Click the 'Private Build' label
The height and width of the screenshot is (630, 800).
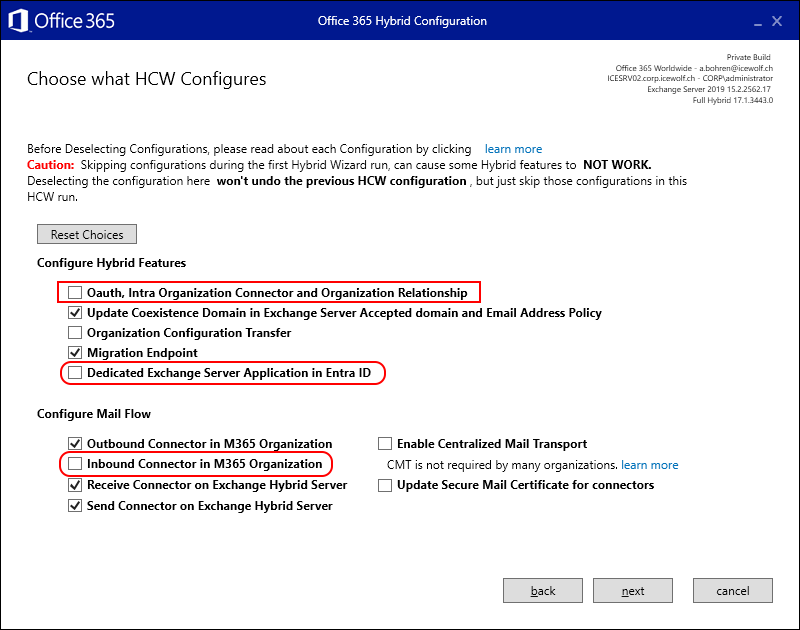(x=748, y=57)
